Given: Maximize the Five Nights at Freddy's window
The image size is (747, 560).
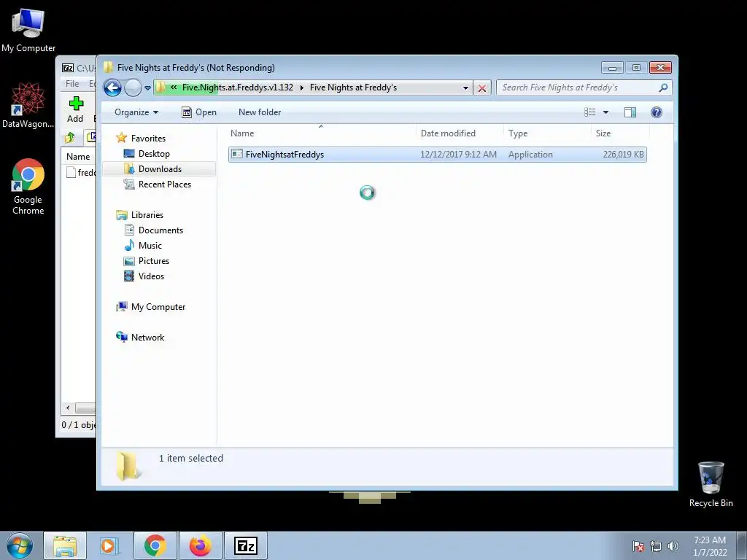Looking at the screenshot, I should coord(636,68).
